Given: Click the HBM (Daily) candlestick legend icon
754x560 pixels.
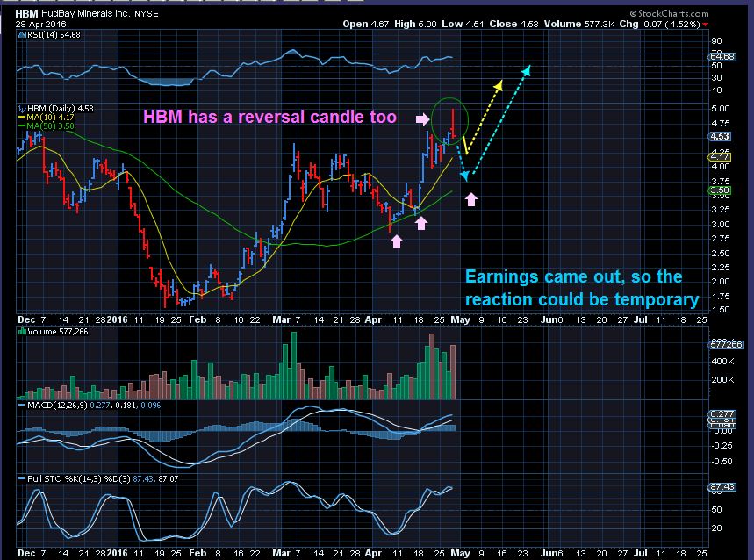Looking at the screenshot, I should (22, 109).
